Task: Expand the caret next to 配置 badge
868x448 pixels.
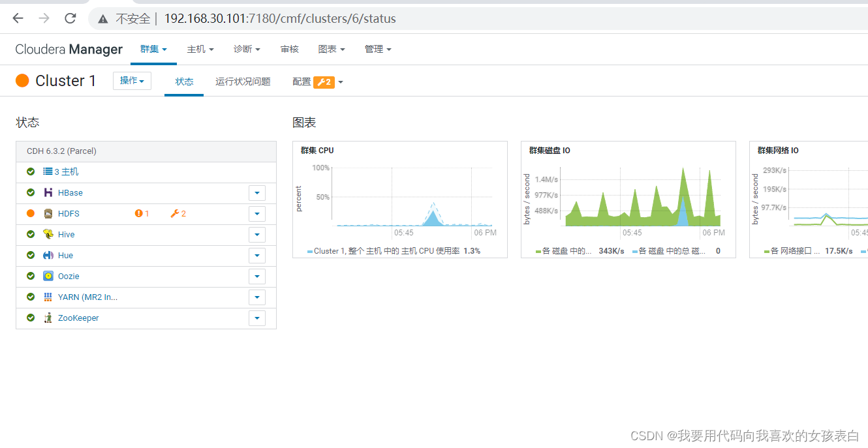Action: click(340, 83)
